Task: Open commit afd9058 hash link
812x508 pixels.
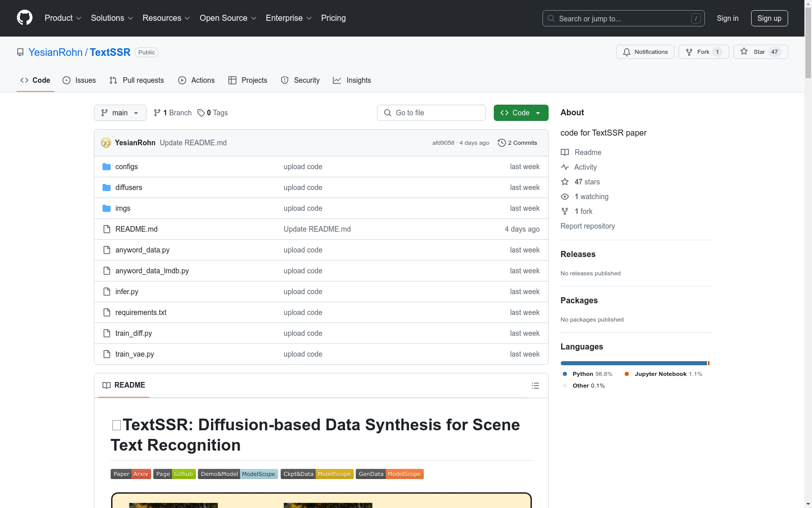Action: pos(443,143)
